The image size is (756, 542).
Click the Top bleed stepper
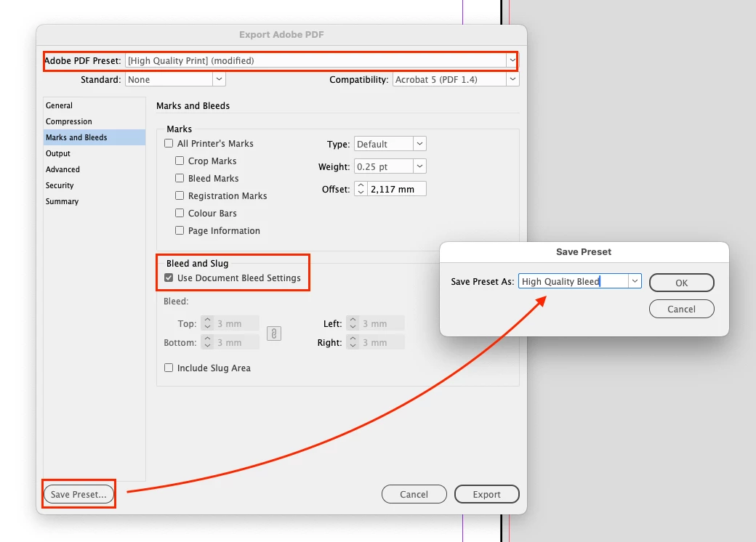(207, 323)
